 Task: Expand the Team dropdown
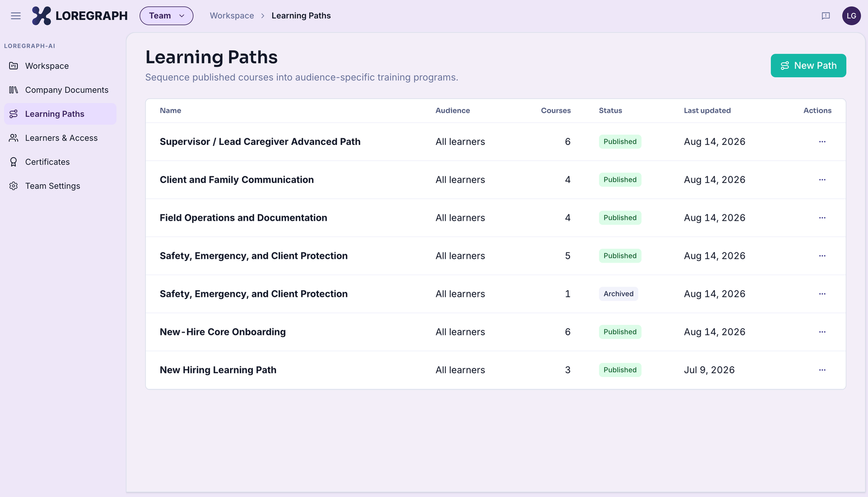[167, 16]
